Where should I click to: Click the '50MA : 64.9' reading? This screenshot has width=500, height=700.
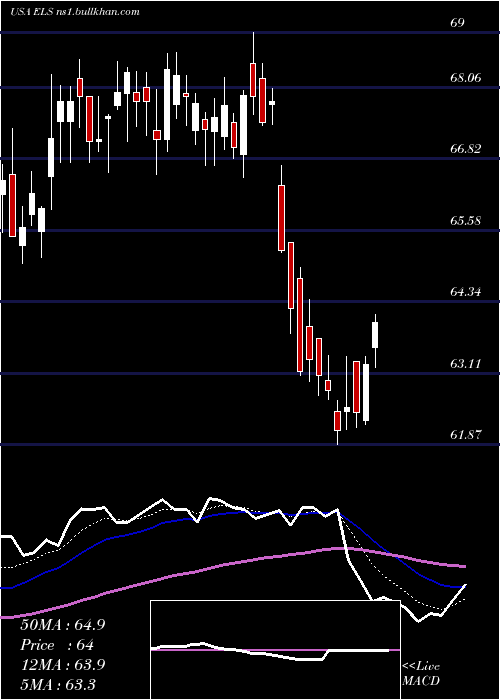63,625
